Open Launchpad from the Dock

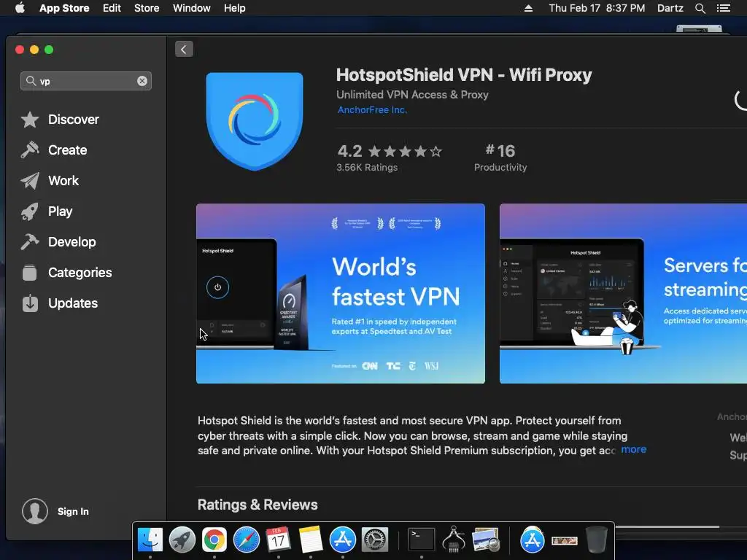[x=182, y=540]
